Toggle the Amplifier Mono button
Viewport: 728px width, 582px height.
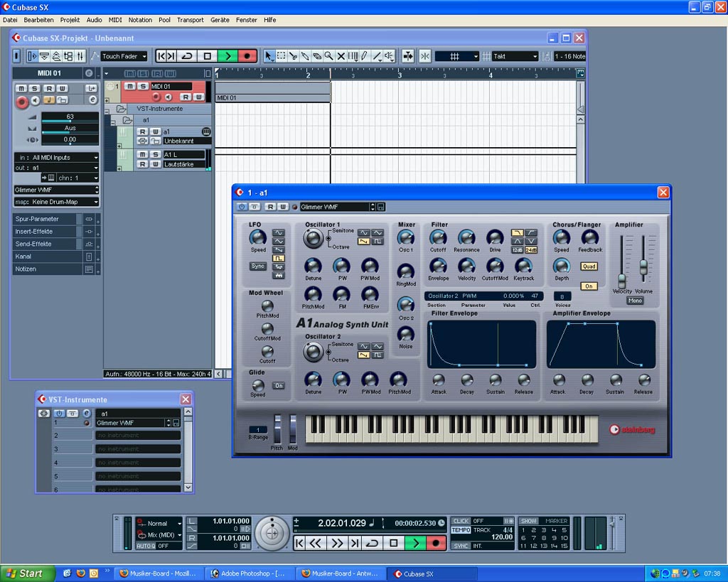coord(635,301)
